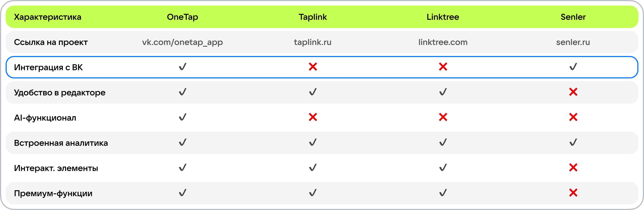Viewport: 644px width, 210px height.
Task: Click Senler's checkmark for Встроенная аналитика
Action: [x=573, y=142]
